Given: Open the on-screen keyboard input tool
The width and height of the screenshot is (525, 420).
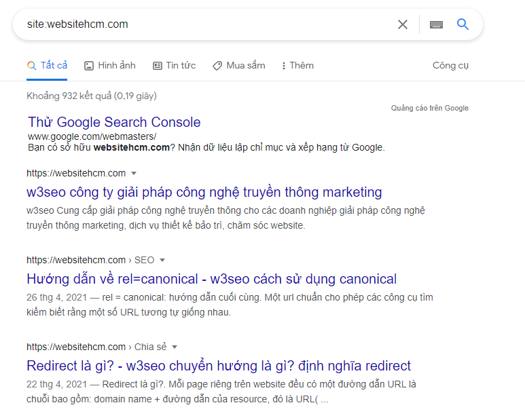Looking at the screenshot, I should tap(436, 24).
